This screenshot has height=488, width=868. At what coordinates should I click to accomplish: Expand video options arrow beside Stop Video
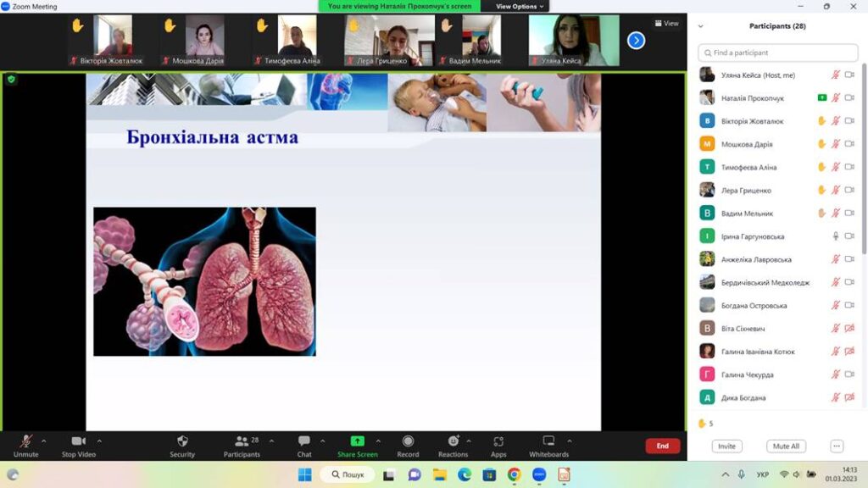coord(99,441)
